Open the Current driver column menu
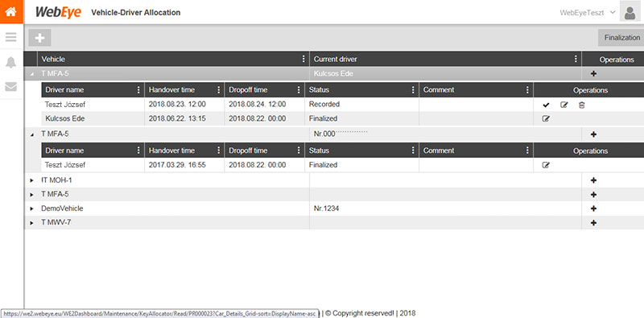 [x=576, y=59]
